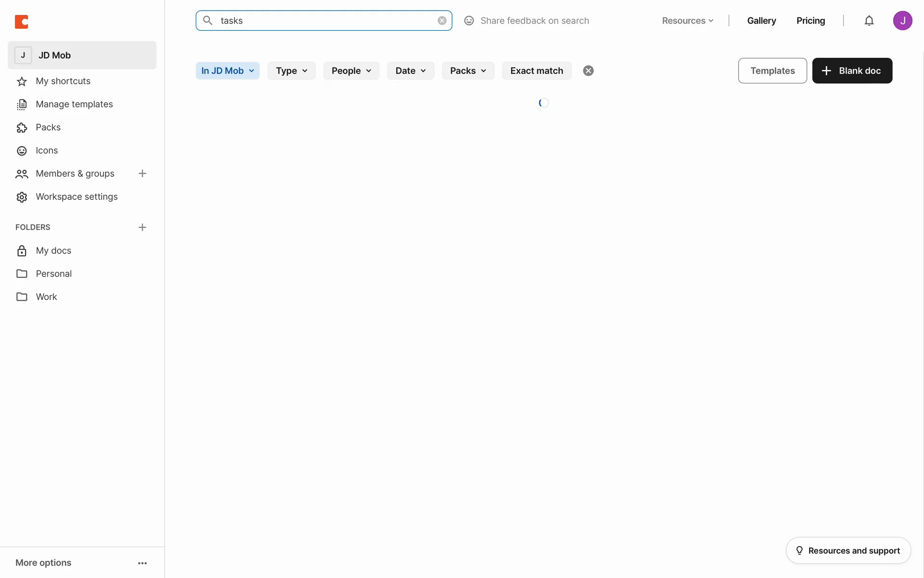
Task: Open the People filter dropdown
Action: click(x=351, y=71)
